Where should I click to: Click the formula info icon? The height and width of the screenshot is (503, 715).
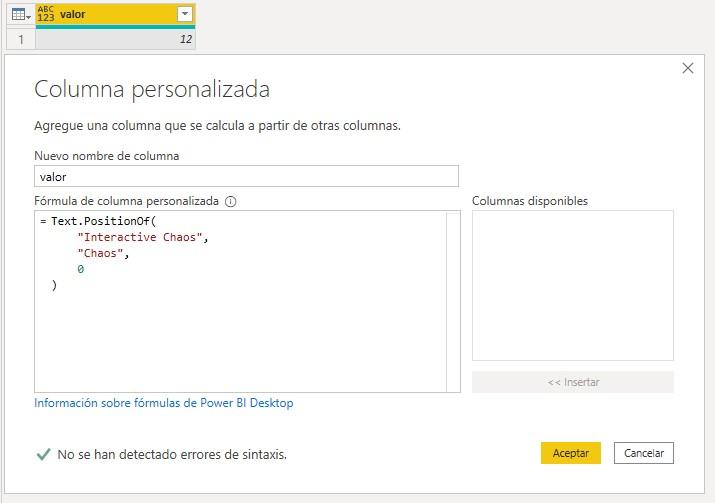coord(231,202)
